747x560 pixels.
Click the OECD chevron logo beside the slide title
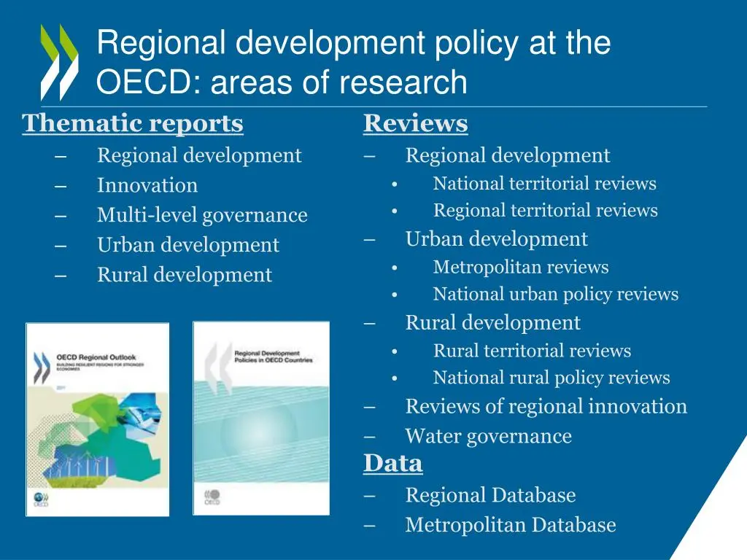(x=60, y=63)
